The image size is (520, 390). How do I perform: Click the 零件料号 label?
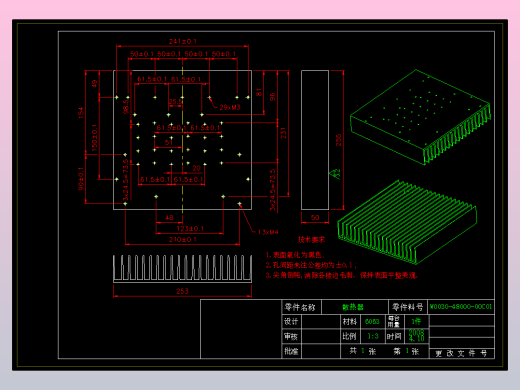[x=408, y=307]
